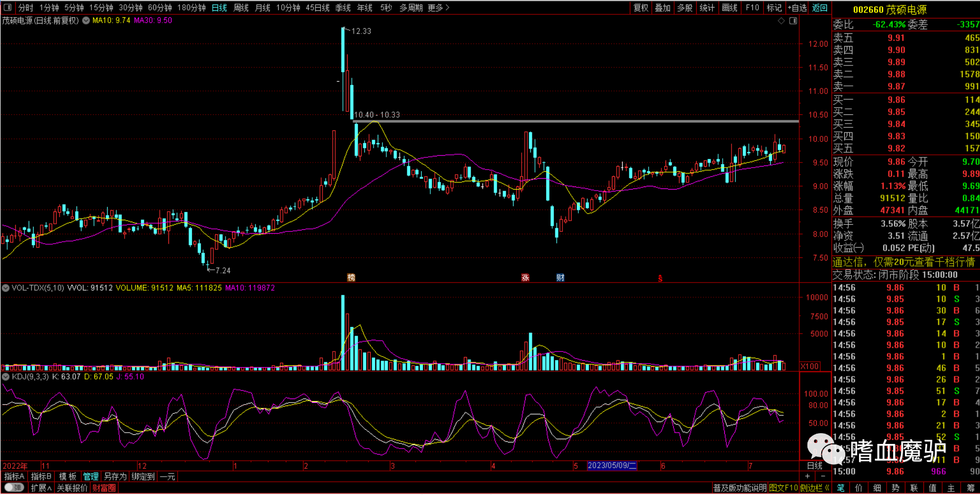The width and height of the screenshot is (980, 495).
Task: Add stock via +自选 button
Action: click(x=797, y=8)
